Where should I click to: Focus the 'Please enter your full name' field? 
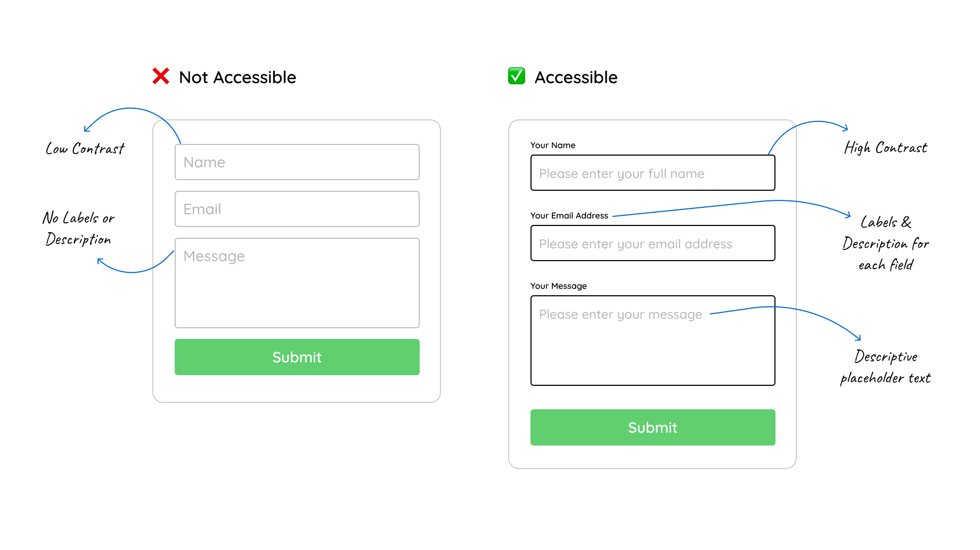coord(653,173)
